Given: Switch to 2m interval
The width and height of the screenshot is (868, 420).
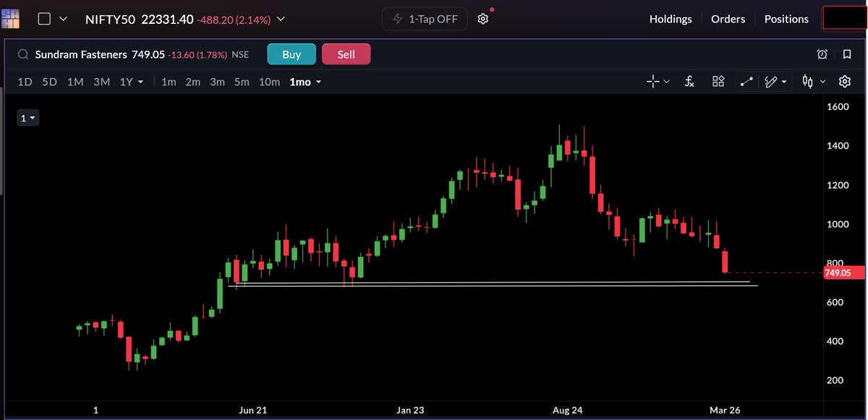Looking at the screenshot, I should pyautogui.click(x=192, y=82).
